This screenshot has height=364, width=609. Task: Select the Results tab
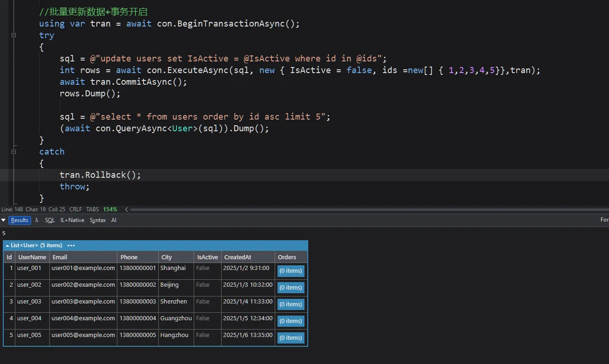point(20,220)
